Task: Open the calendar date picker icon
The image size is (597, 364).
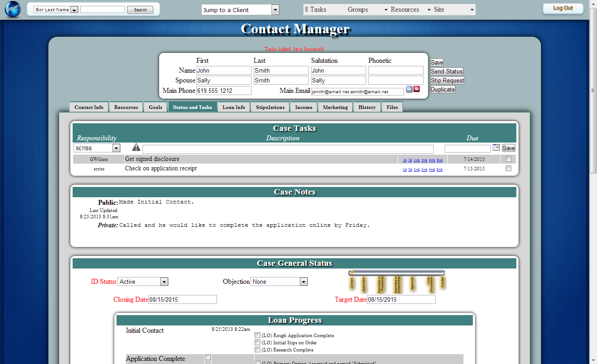Action: [496, 147]
